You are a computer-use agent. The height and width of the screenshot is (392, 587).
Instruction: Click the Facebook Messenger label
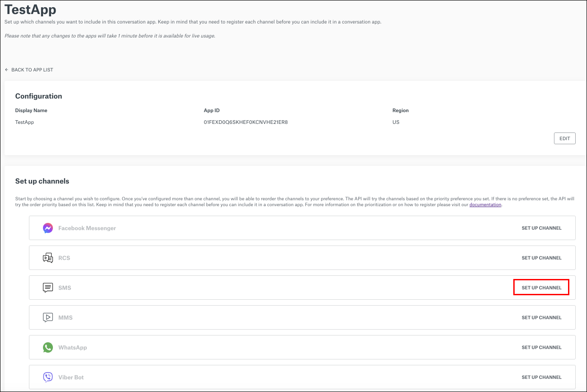click(x=87, y=228)
